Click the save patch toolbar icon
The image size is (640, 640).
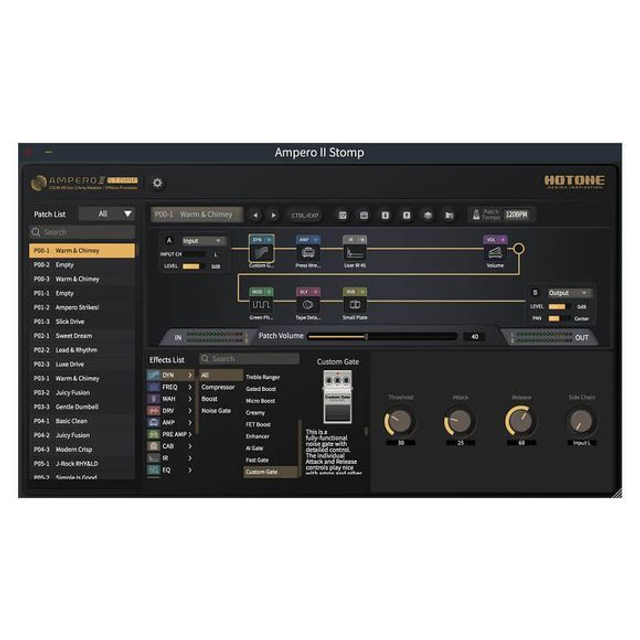point(364,215)
